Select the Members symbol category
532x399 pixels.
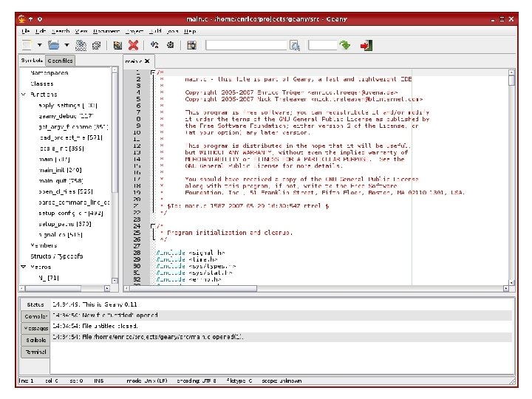click(44, 245)
